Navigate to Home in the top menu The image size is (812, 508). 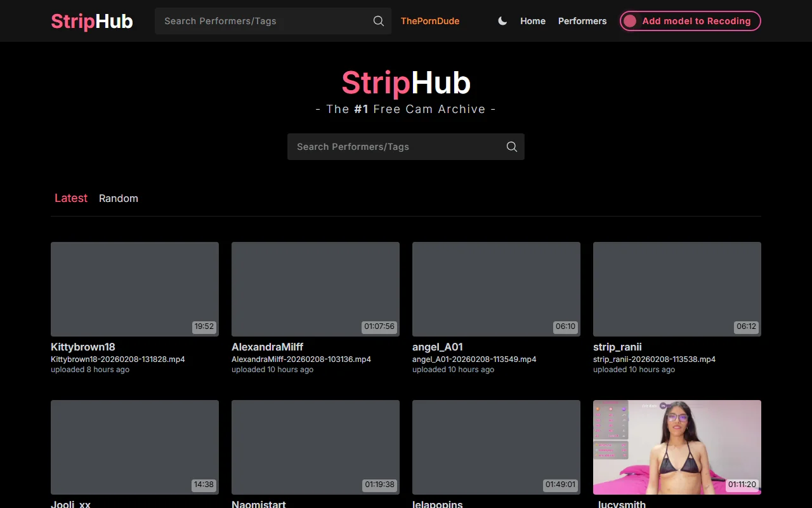(532, 21)
